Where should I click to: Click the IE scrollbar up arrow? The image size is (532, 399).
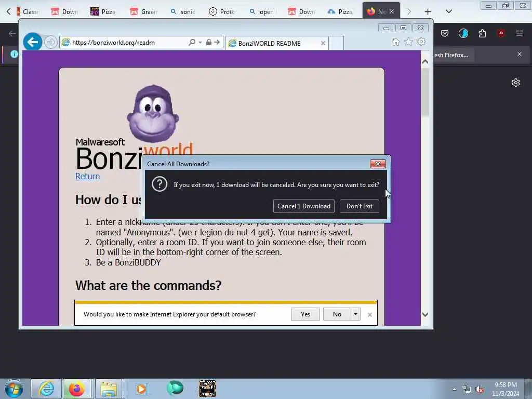click(425, 62)
